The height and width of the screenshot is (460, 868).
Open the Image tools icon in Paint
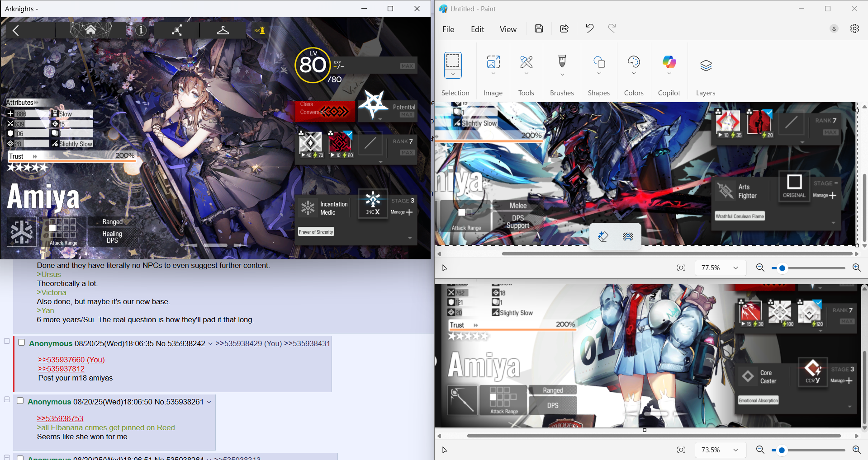click(493, 61)
